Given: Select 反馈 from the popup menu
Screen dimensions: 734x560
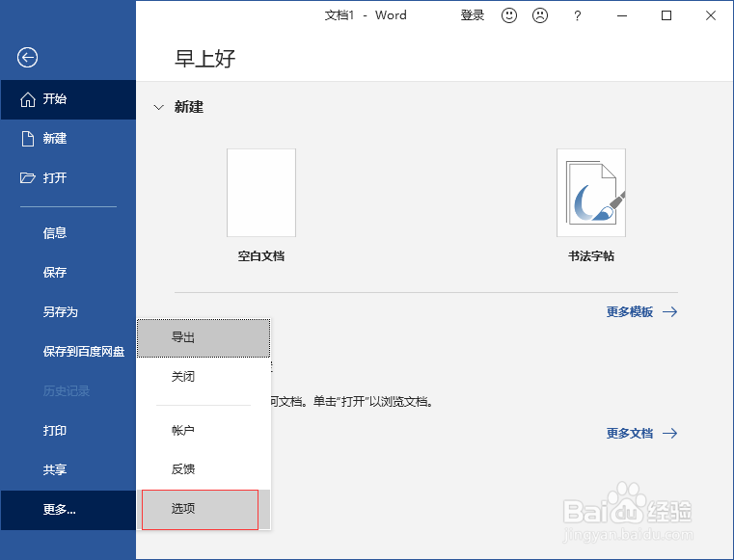Looking at the screenshot, I should 204,469.
